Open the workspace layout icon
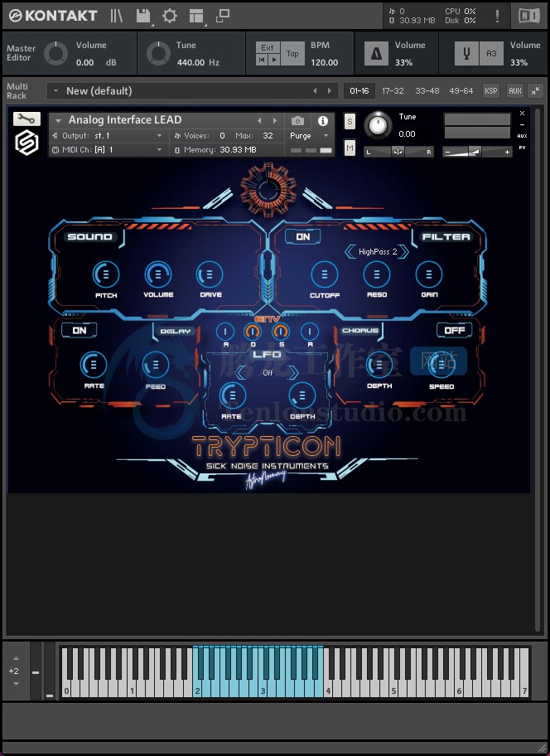Image resolution: width=550 pixels, height=756 pixels. click(x=196, y=16)
